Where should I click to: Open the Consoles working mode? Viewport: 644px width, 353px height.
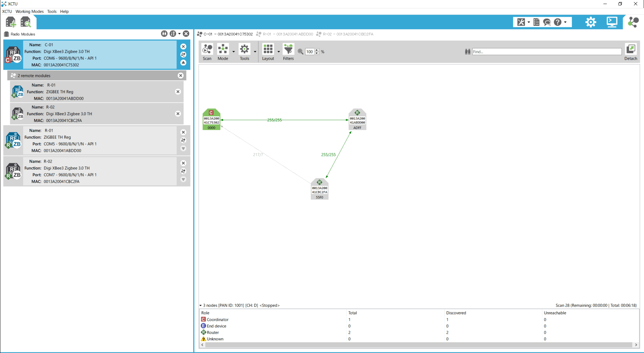coord(612,23)
